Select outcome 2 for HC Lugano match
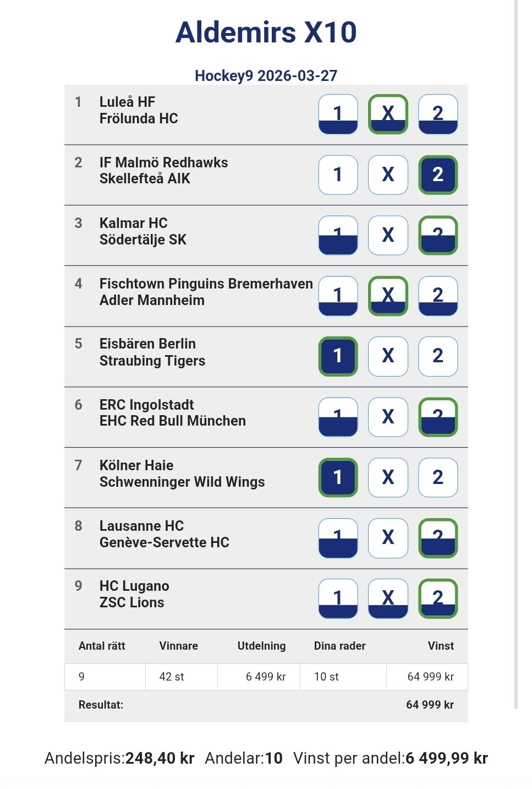The width and height of the screenshot is (532, 789). pos(438,598)
